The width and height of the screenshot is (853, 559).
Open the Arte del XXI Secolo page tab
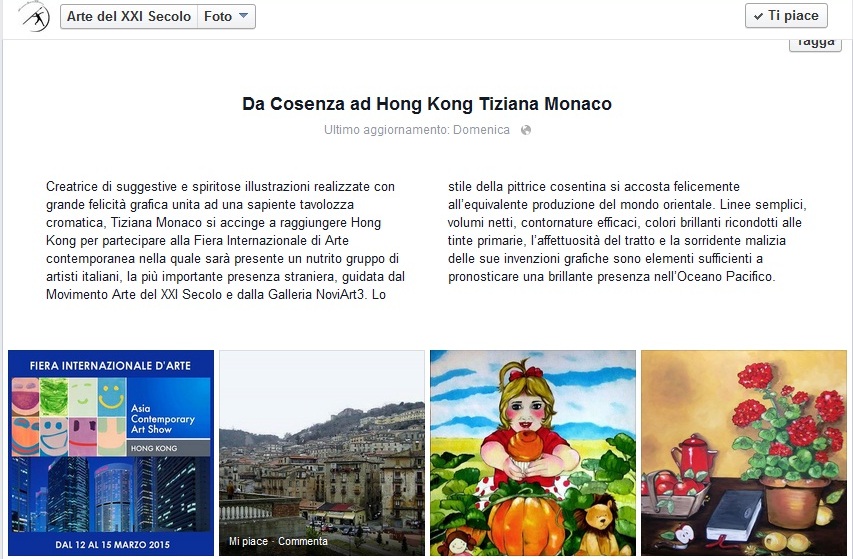click(129, 16)
